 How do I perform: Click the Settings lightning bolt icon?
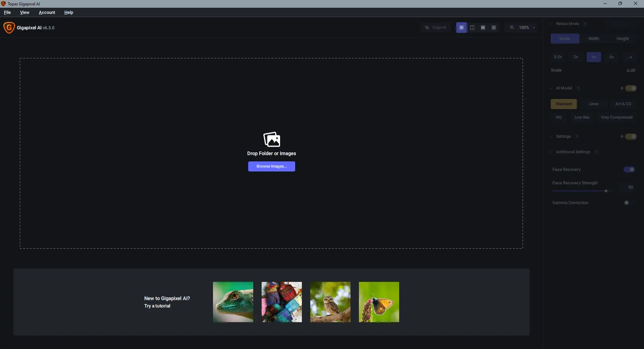pyautogui.click(x=622, y=137)
